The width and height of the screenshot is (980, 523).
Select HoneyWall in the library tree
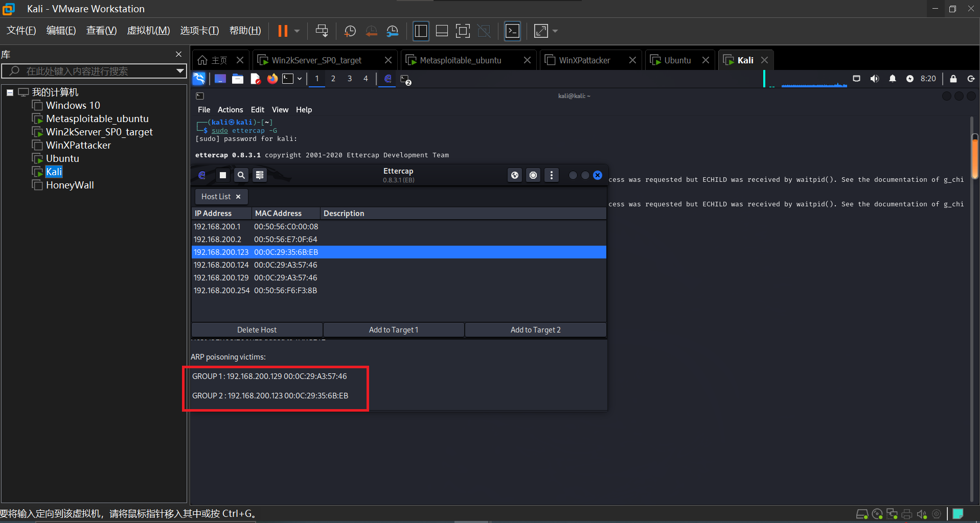70,185
